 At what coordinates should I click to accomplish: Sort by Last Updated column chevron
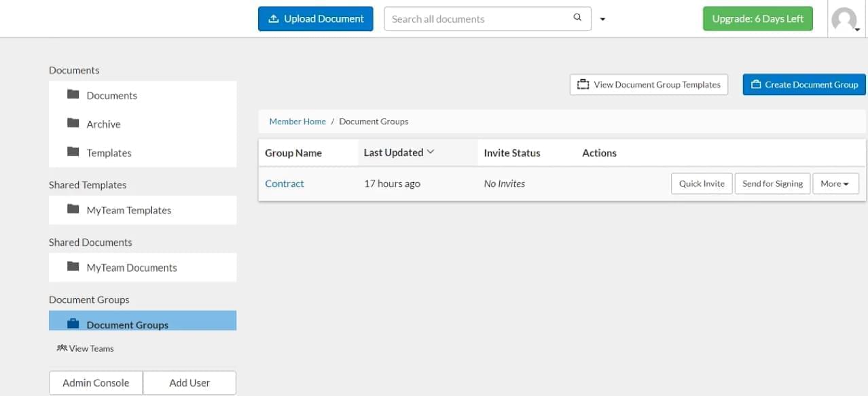coord(431,152)
